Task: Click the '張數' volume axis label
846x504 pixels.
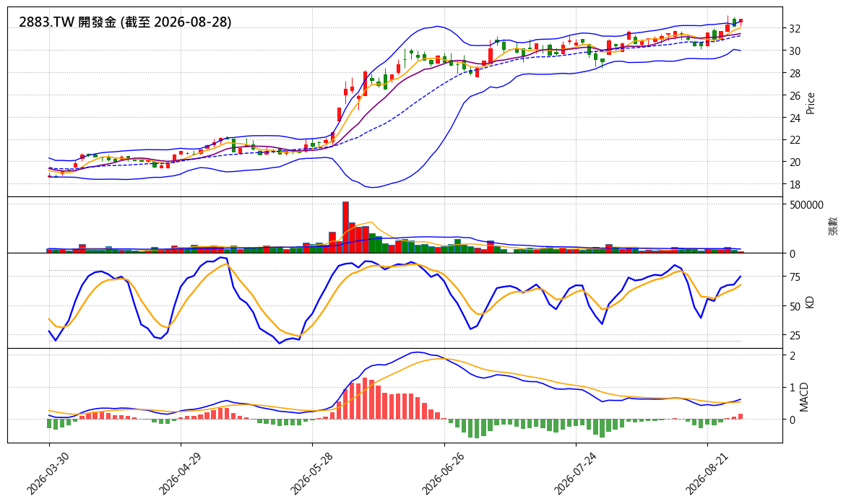Action: (x=833, y=225)
